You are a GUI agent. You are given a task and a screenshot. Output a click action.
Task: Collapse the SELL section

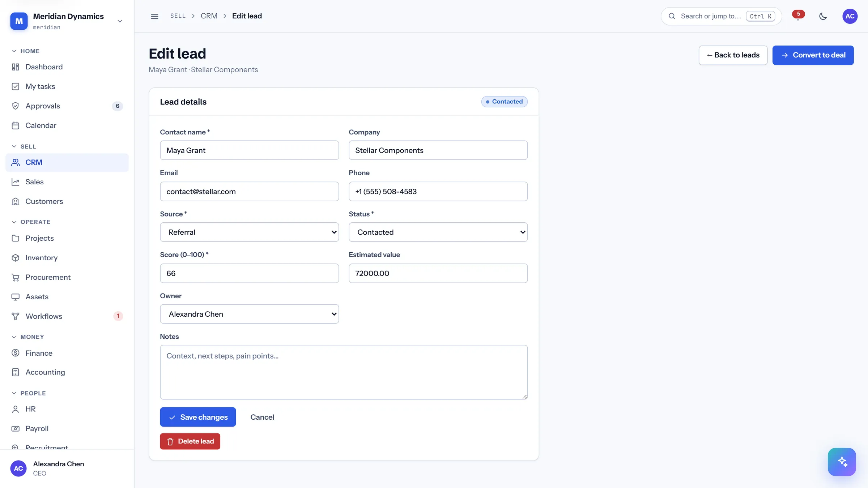pyautogui.click(x=24, y=146)
